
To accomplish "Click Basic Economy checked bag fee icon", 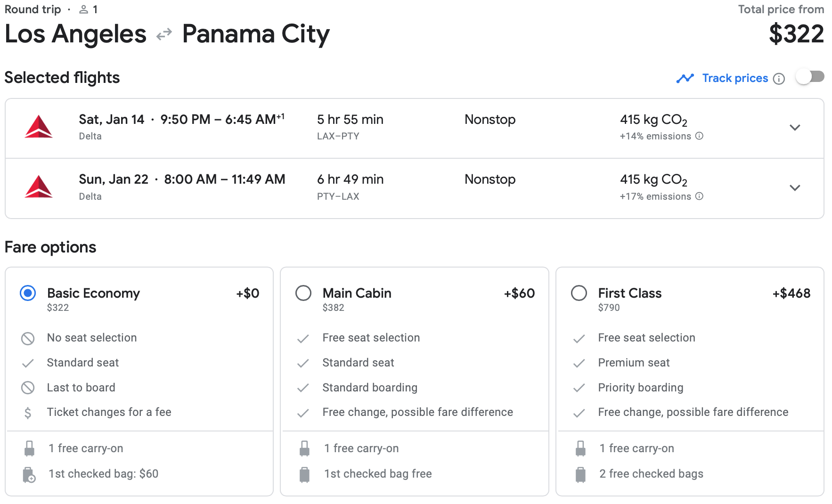I will [29, 474].
